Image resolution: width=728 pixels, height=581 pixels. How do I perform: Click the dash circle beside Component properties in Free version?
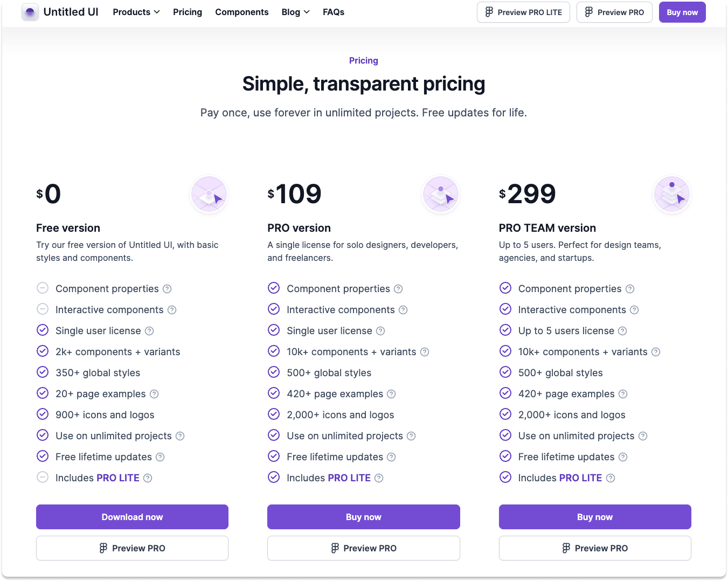pyautogui.click(x=43, y=288)
